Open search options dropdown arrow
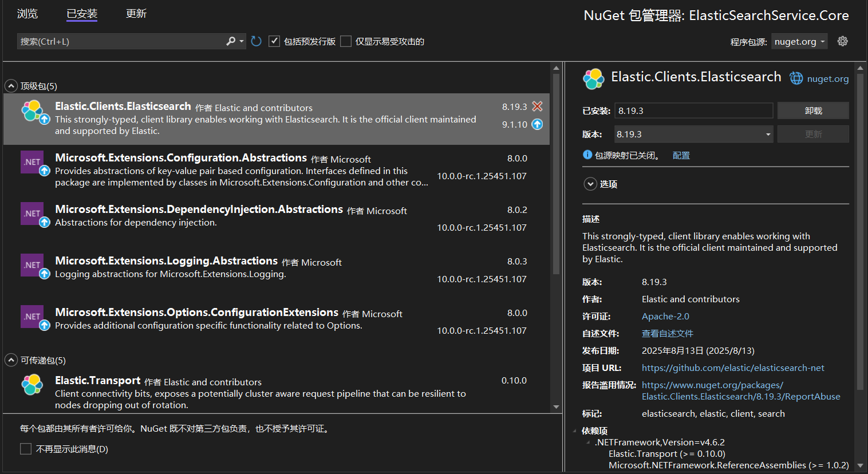Screen dimensions: 868x474 point(242,41)
